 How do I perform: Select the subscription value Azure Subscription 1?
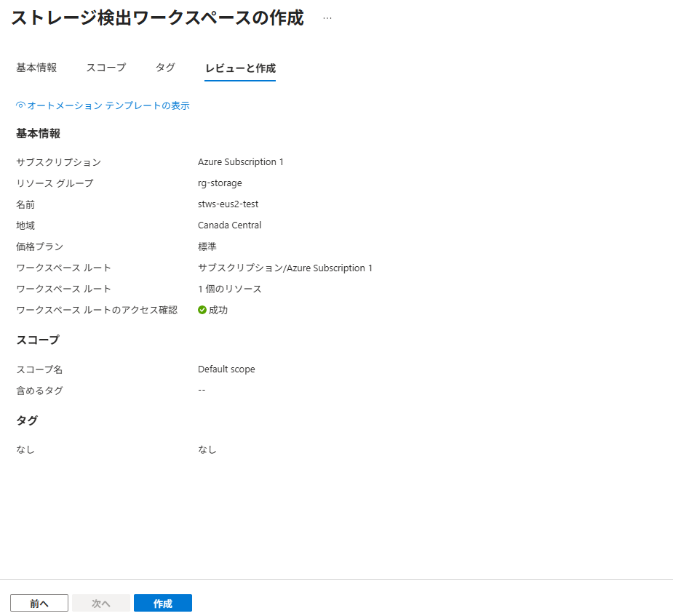click(240, 161)
